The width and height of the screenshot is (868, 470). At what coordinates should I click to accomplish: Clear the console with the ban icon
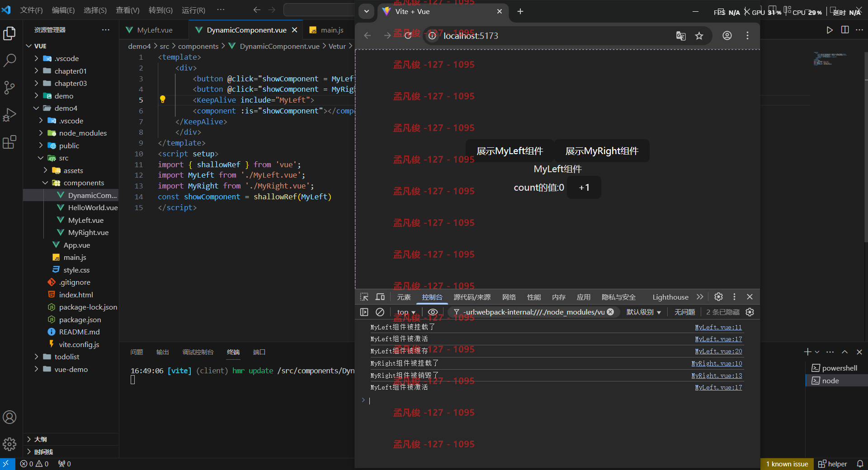coord(380,312)
